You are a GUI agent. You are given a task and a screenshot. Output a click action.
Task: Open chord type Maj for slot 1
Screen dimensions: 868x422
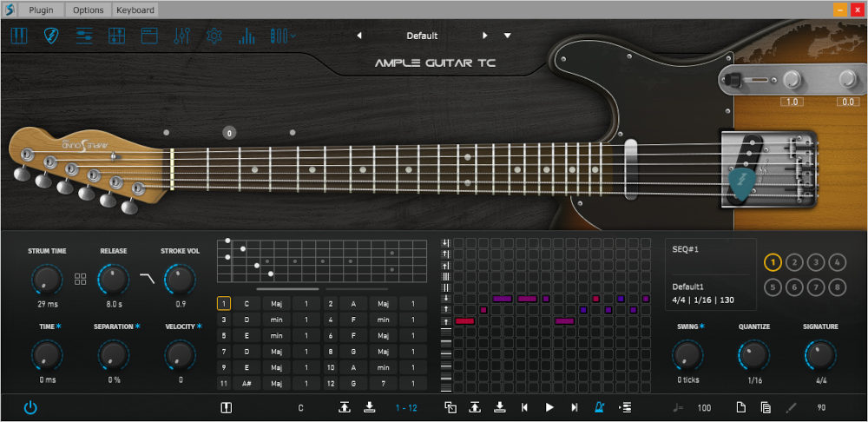276,304
